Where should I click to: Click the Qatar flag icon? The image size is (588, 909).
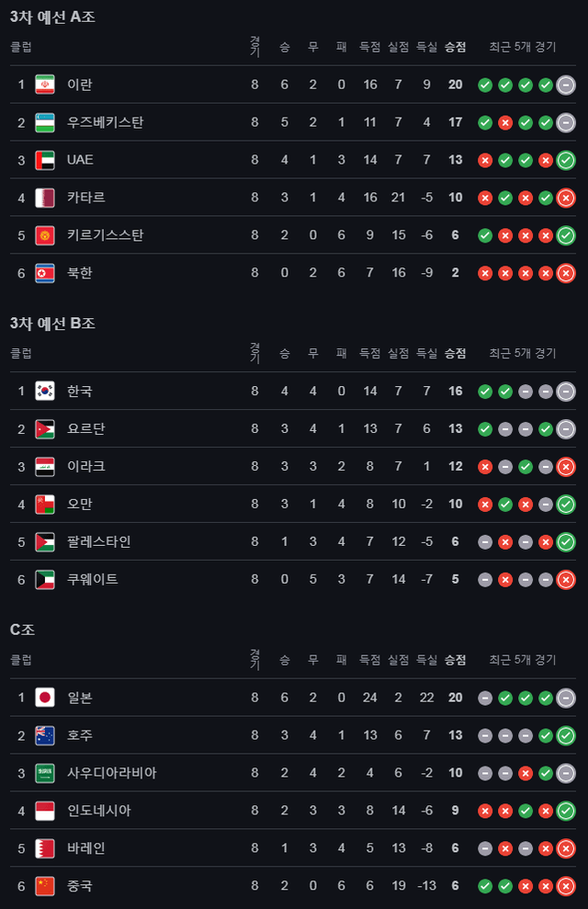click(x=45, y=198)
